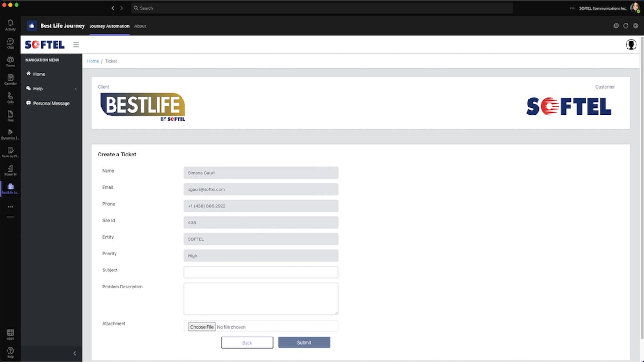Click the 'Ticket' breadcrumb text
Image resolution: width=644 pixels, height=362 pixels.
(111, 61)
